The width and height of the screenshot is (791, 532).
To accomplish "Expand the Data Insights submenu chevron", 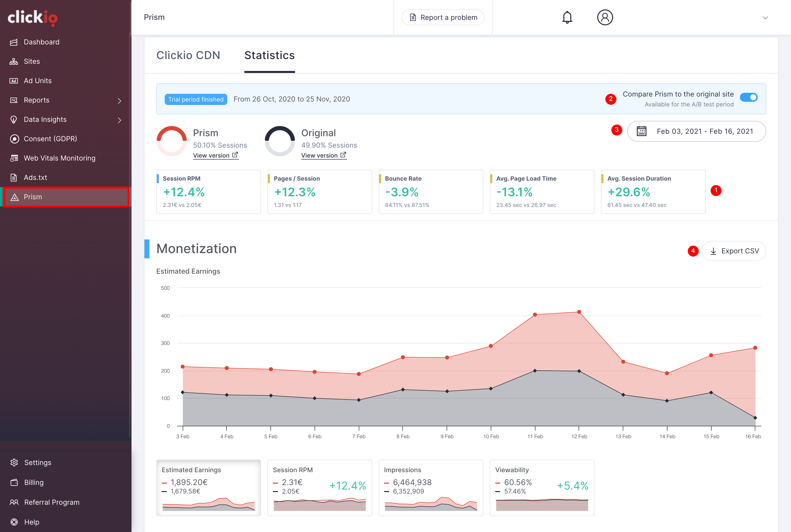I will coord(119,120).
